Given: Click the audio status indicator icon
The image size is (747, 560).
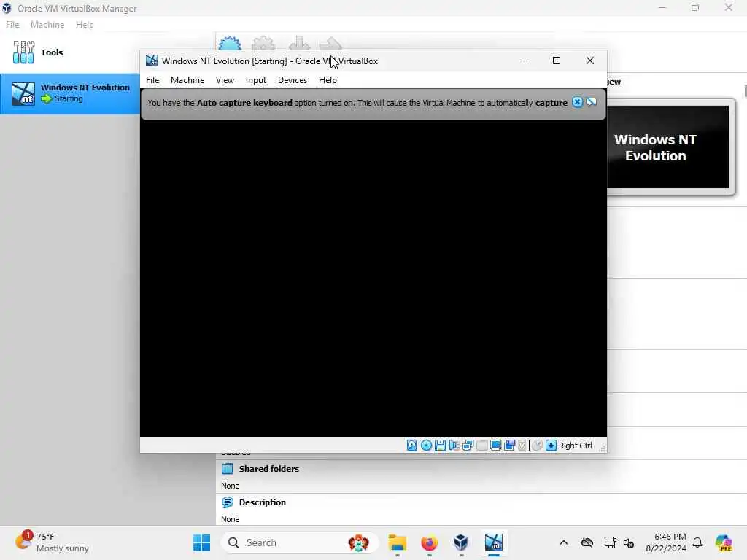Looking at the screenshot, I should 454,446.
